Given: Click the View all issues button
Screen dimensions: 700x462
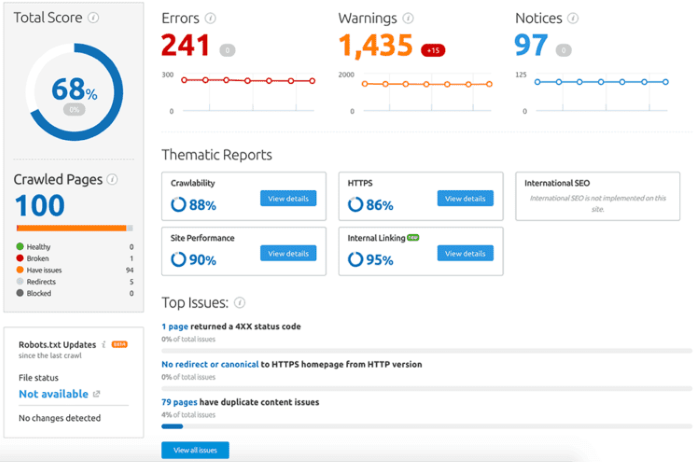Looking at the screenshot, I should click(195, 450).
